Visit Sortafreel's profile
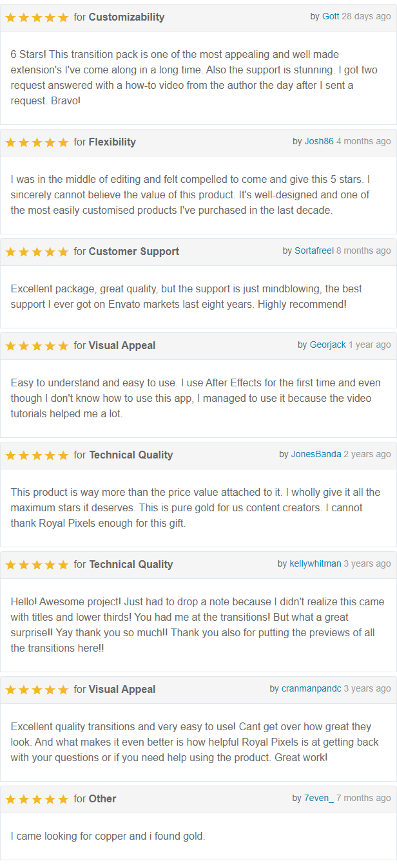Image resolution: width=397 pixels, height=868 pixels. tap(314, 250)
